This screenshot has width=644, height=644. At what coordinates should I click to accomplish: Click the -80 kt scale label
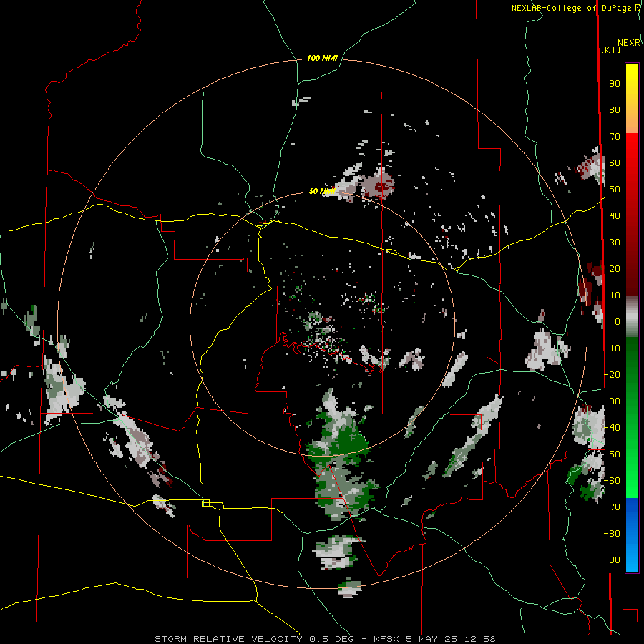point(612,534)
